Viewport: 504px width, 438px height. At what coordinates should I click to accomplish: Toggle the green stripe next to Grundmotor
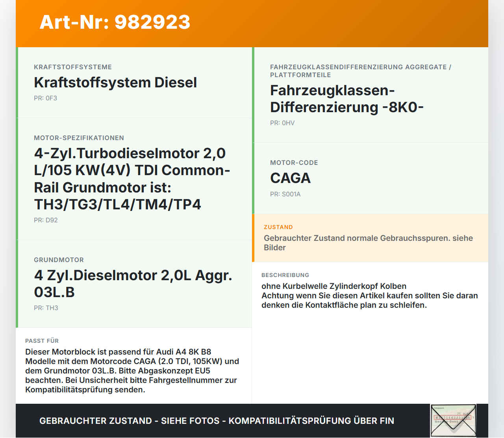point(17,283)
